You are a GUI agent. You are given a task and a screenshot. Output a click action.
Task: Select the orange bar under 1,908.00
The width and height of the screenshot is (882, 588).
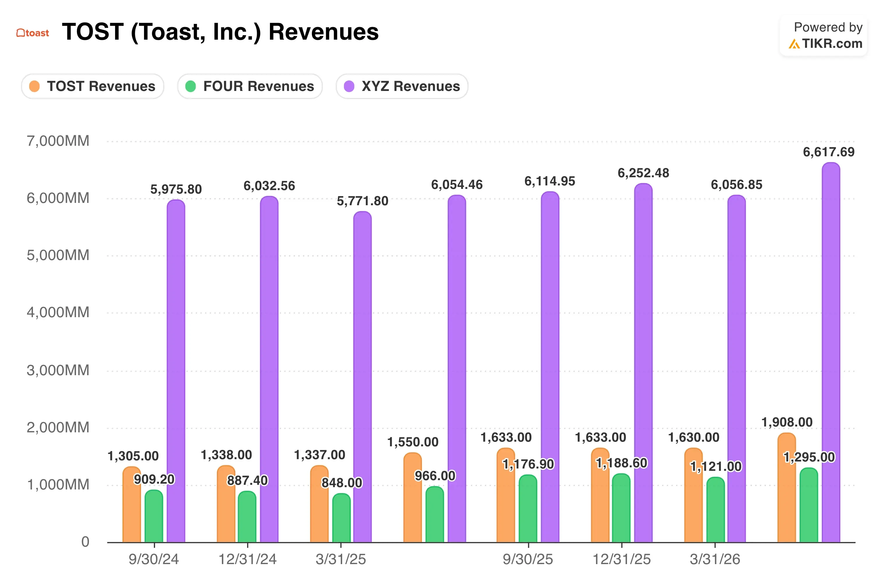(x=787, y=487)
